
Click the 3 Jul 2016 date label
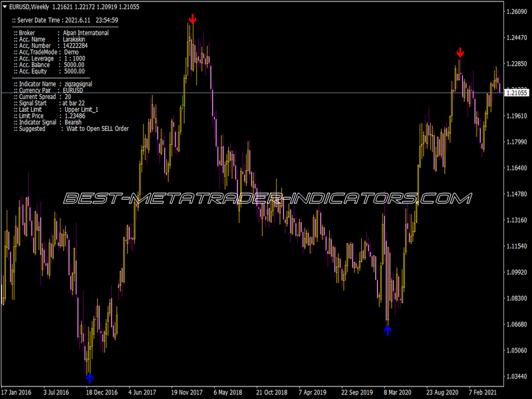click(56, 392)
